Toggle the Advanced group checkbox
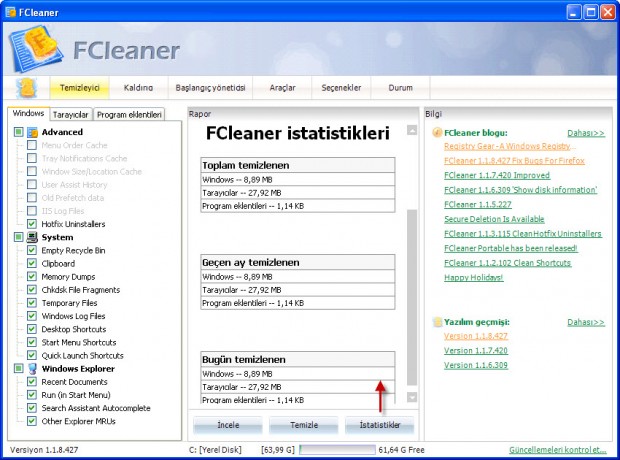This screenshot has height=460, width=620. pos(19,132)
